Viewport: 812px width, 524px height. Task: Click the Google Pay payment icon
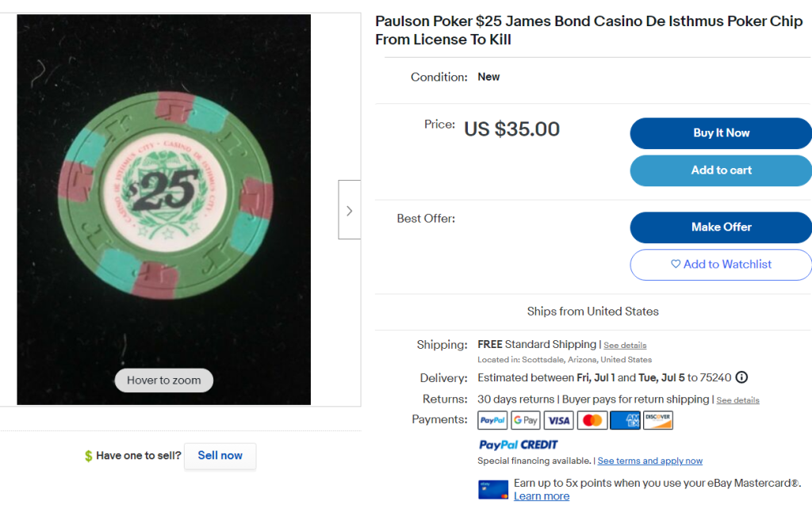526,420
